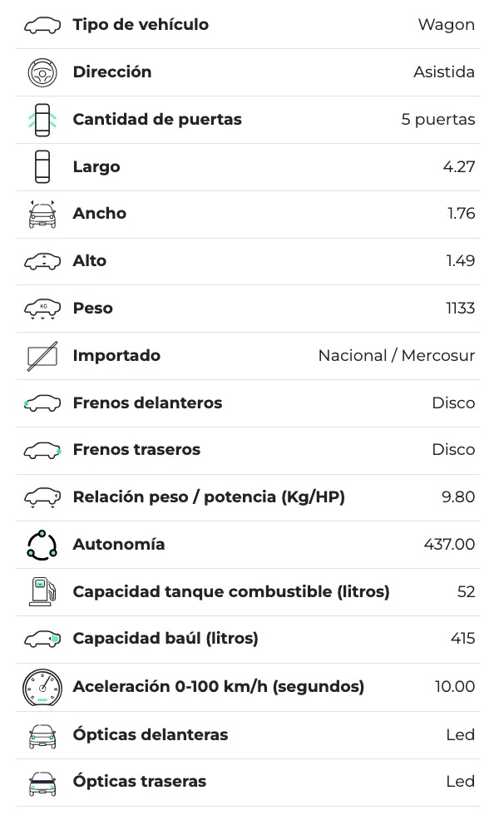Click the speedometer icon for Aceleración 0-100

[x=42, y=687]
